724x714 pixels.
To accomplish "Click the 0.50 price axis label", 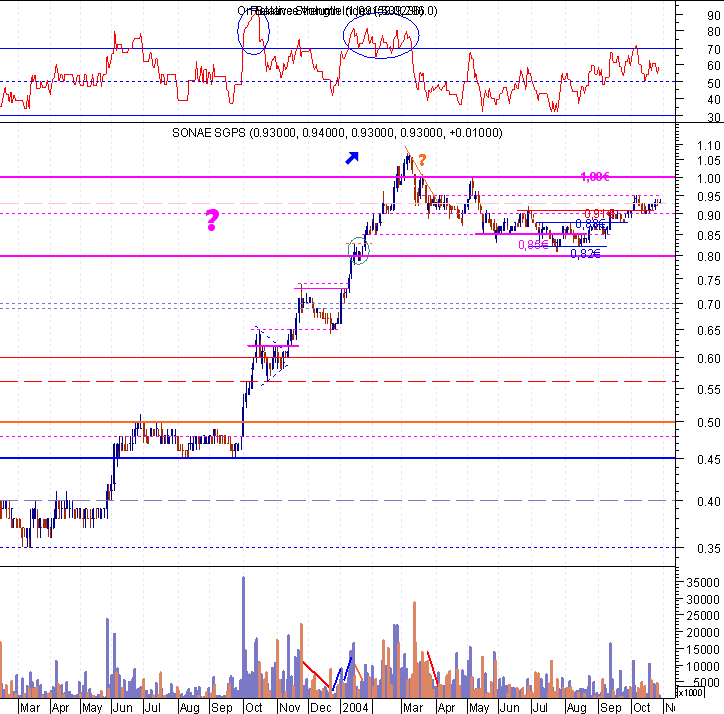I will (x=708, y=423).
